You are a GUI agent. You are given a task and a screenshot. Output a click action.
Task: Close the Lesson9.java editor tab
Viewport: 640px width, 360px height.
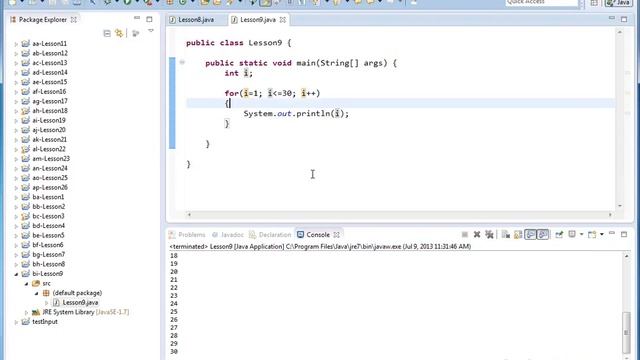click(x=282, y=20)
